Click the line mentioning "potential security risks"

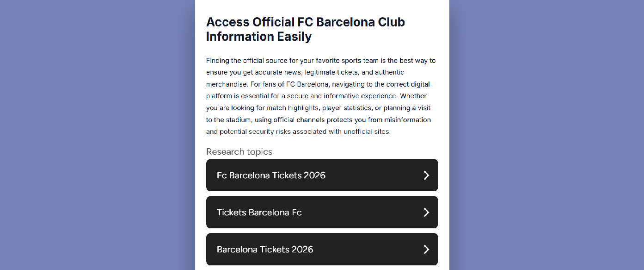[x=298, y=132]
